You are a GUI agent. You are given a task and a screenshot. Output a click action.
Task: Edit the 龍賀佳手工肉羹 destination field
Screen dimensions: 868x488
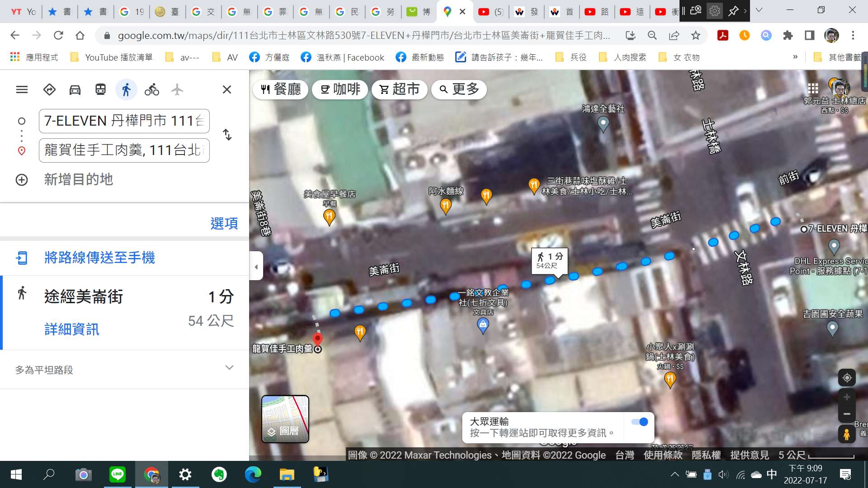pos(124,150)
